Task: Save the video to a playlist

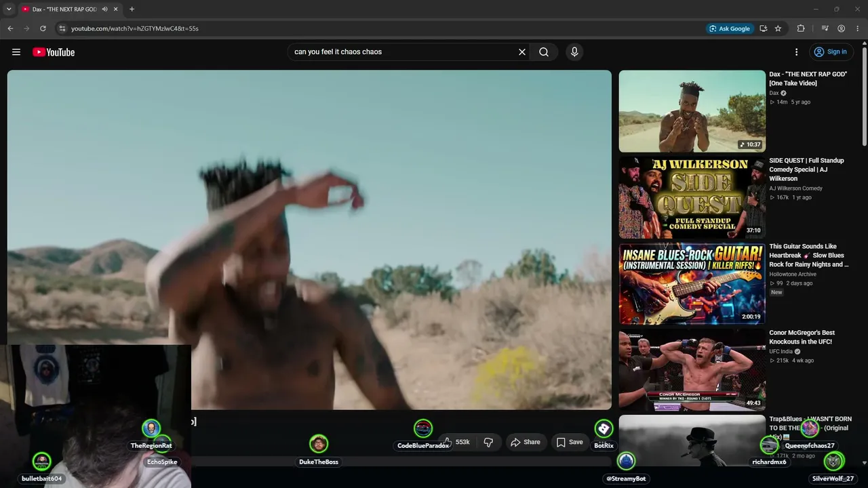Action: click(570, 442)
